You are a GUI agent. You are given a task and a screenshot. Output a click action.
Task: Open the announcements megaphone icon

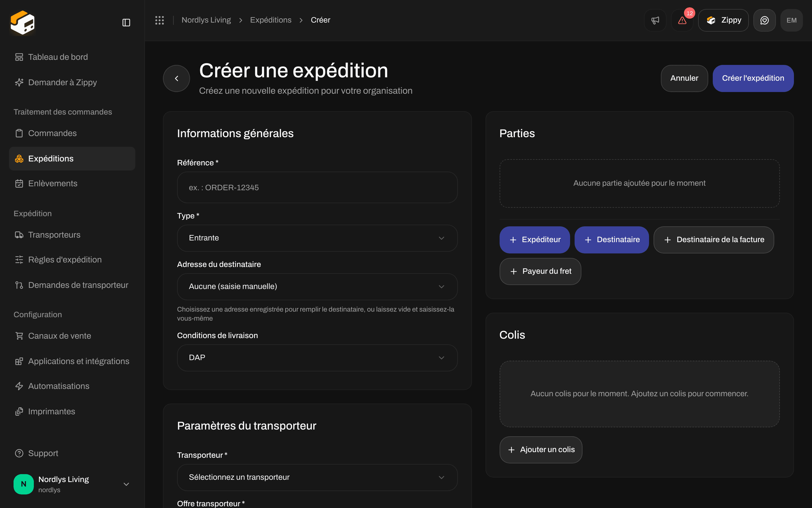pos(655,20)
